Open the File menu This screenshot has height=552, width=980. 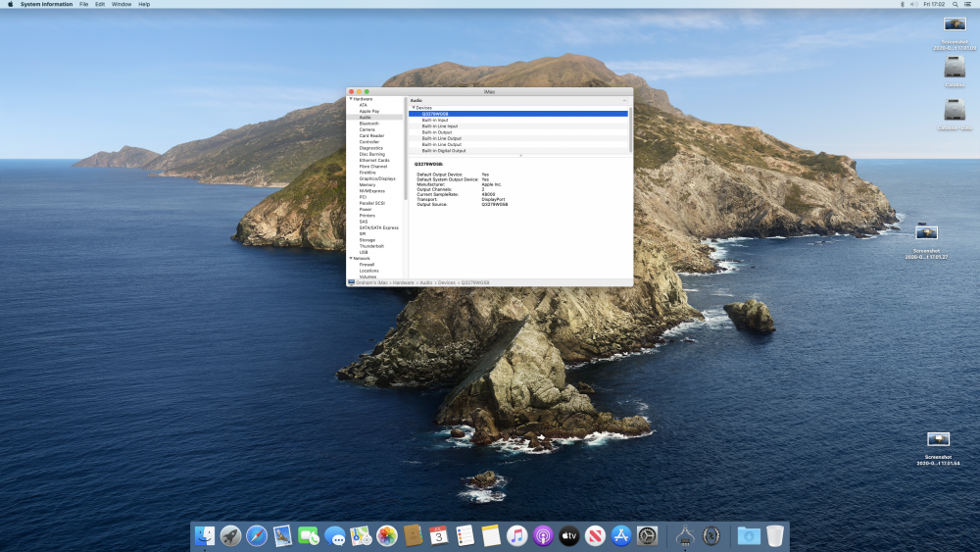coord(83,4)
